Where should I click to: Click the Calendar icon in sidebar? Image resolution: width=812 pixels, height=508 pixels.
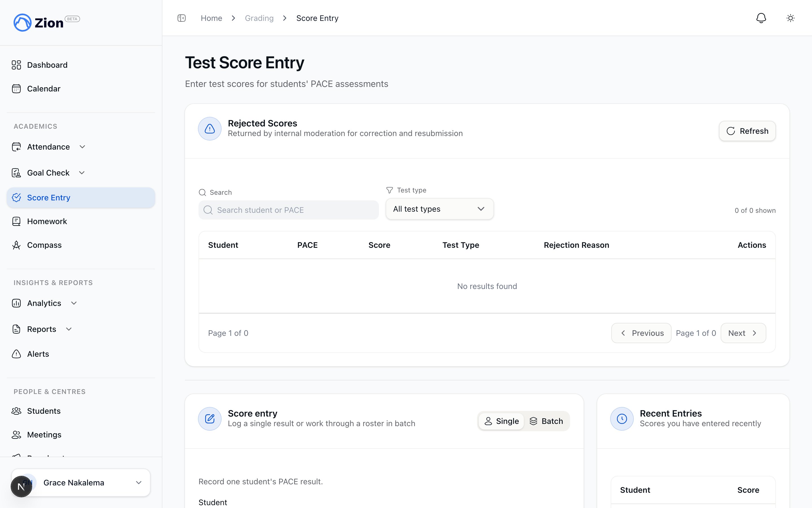pyautogui.click(x=16, y=89)
